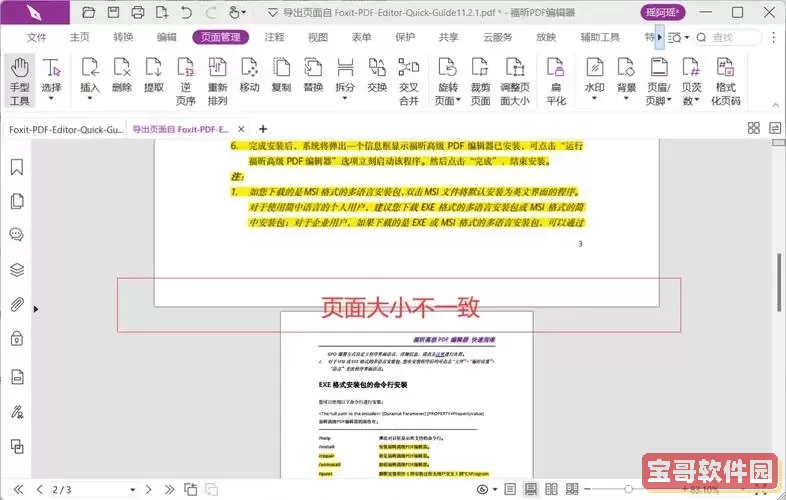The width and height of the screenshot is (786, 500).
Task: Click the zoom out minus button
Action: 587,489
